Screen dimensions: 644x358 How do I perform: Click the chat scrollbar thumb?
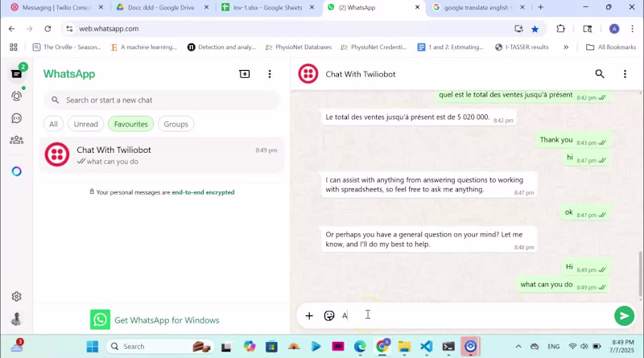click(x=640, y=273)
